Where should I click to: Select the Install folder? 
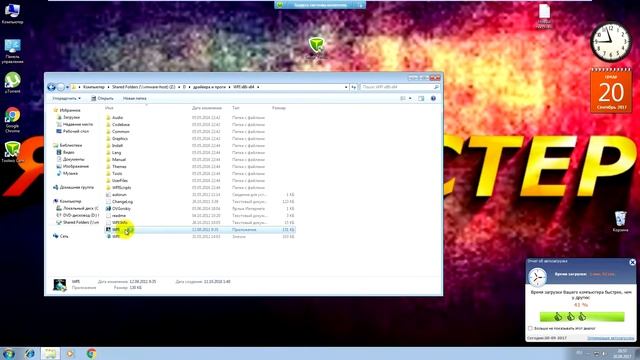point(118,145)
